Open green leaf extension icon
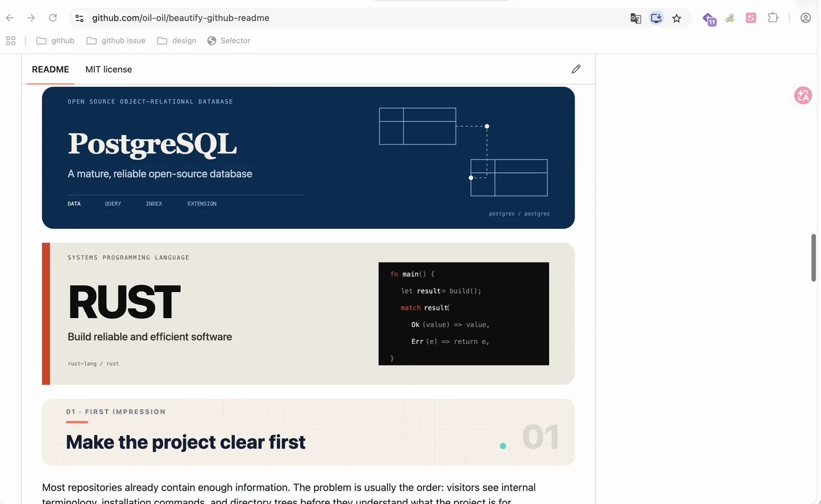Image resolution: width=821 pixels, height=504 pixels. (x=730, y=18)
